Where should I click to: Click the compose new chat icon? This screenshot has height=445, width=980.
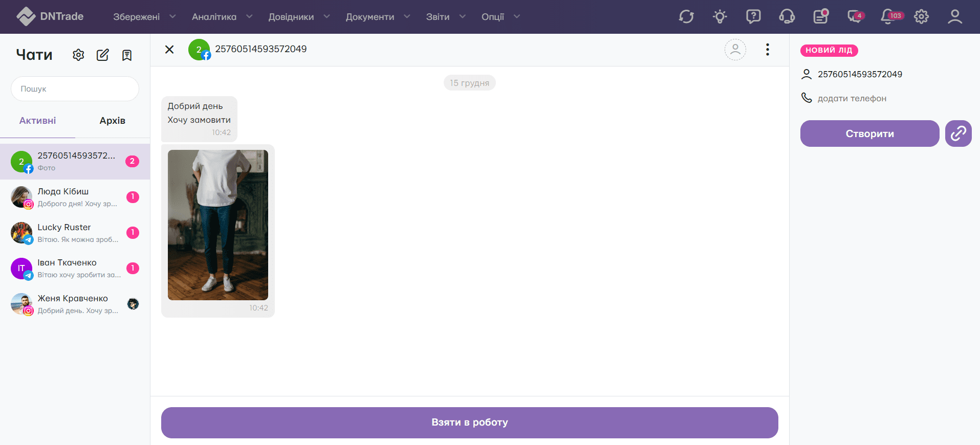coord(103,55)
